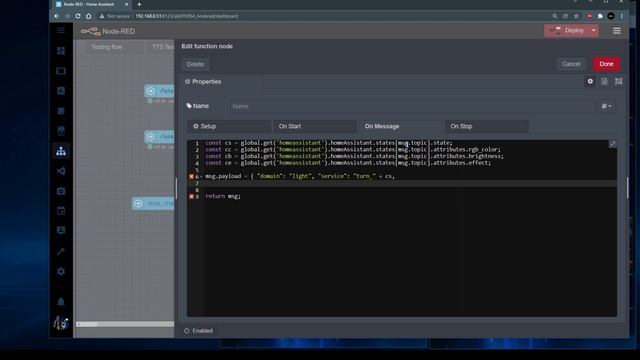640x360 pixels.
Task: Open the Node-RED sitemap icon in sidebar
Action: click(61, 151)
